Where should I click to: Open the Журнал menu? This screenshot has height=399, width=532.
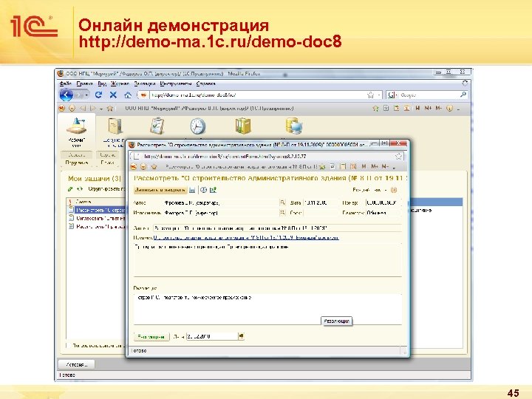pos(120,83)
